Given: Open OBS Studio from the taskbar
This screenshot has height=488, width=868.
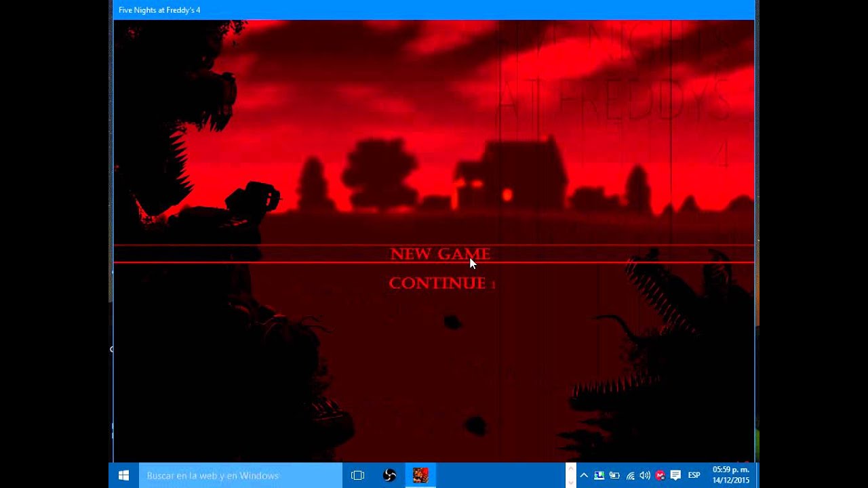Looking at the screenshot, I should click(x=389, y=476).
